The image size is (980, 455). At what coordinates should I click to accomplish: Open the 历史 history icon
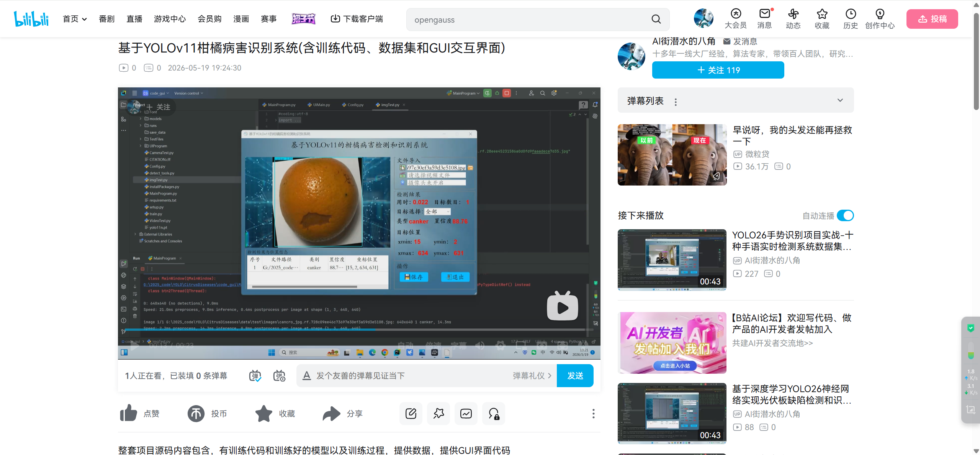pyautogui.click(x=851, y=19)
